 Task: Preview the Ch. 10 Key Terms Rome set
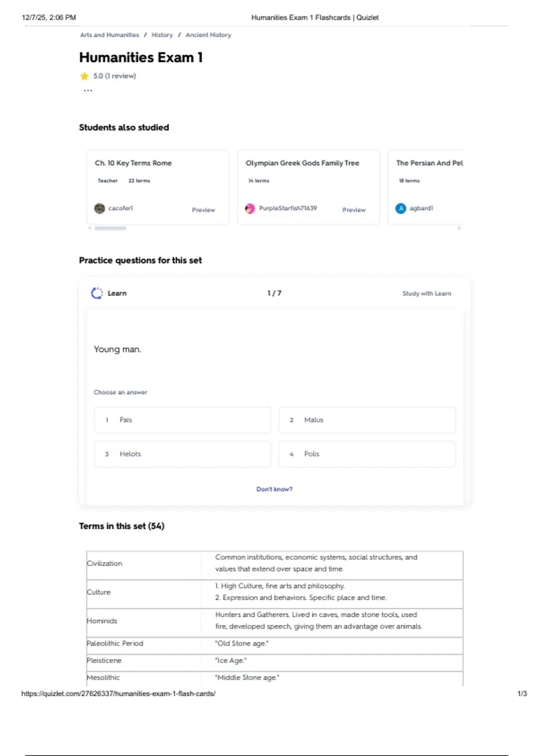click(203, 210)
